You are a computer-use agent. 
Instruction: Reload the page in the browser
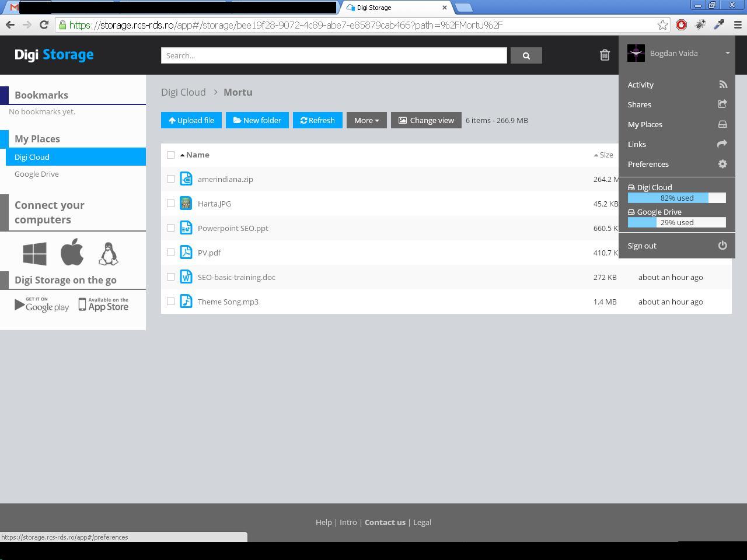coord(44,24)
